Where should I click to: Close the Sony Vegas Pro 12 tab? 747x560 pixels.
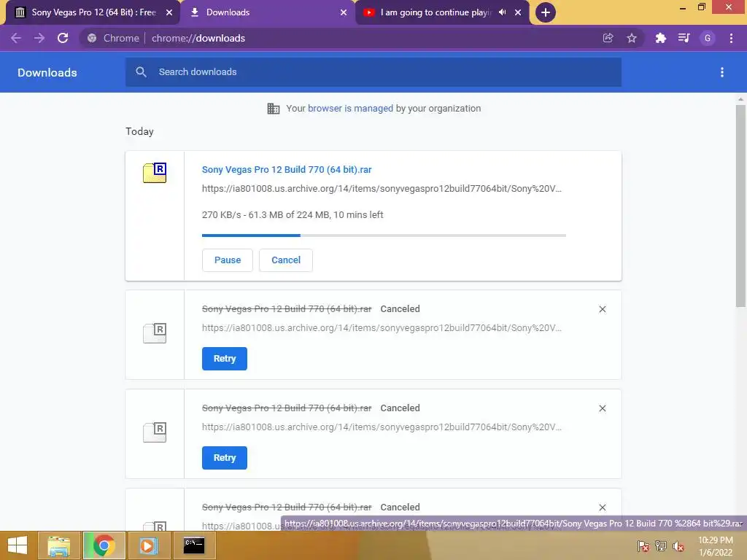coord(169,12)
